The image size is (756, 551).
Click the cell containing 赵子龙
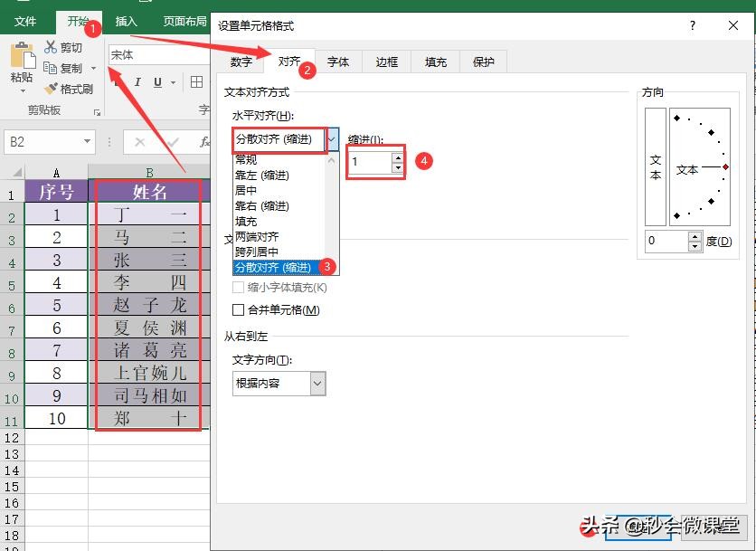[149, 305]
